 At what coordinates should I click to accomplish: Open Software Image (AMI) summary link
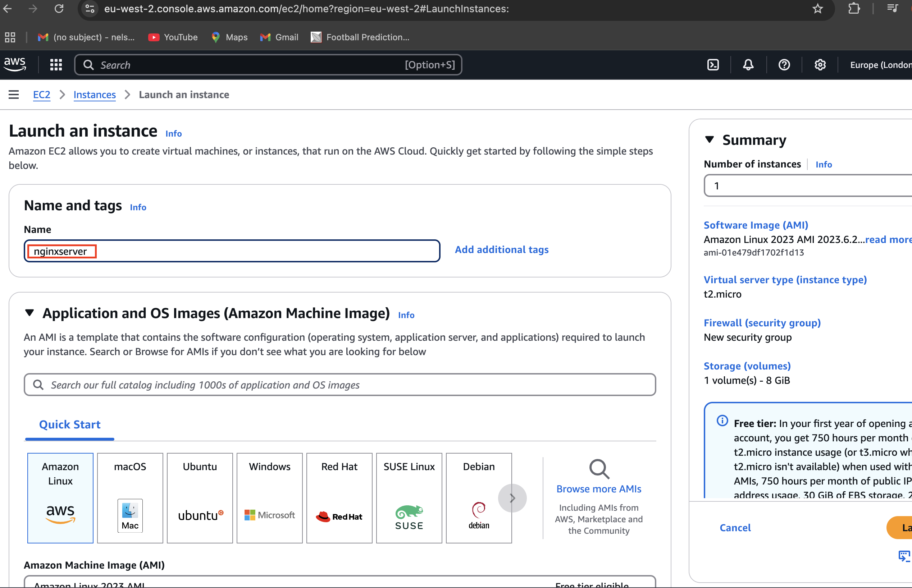point(756,225)
